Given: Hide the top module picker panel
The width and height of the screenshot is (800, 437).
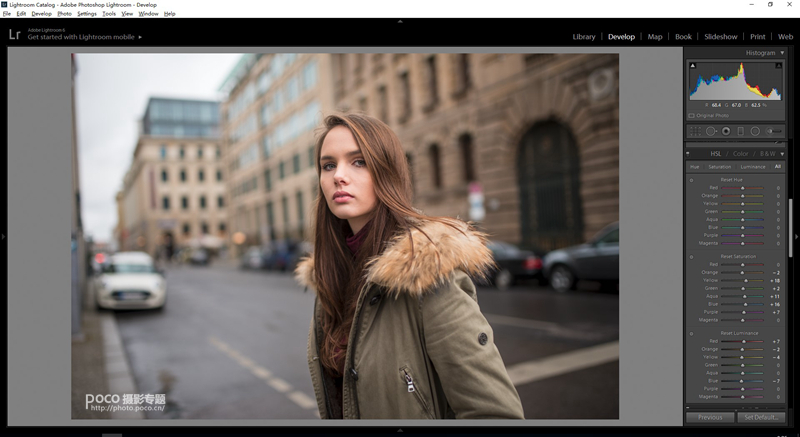Looking at the screenshot, I should point(400,21).
